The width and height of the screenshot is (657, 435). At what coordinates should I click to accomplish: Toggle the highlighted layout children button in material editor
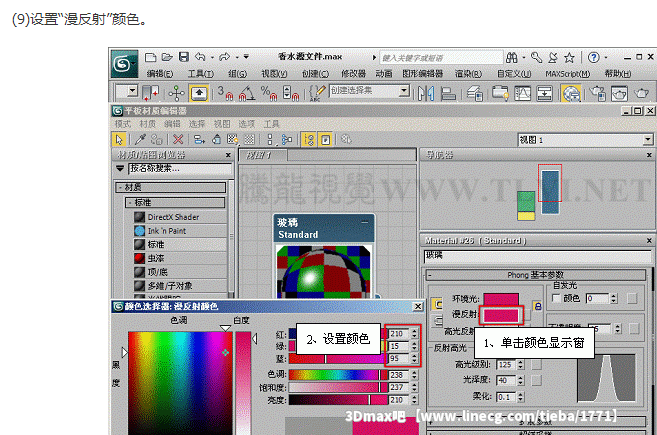click(309, 139)
